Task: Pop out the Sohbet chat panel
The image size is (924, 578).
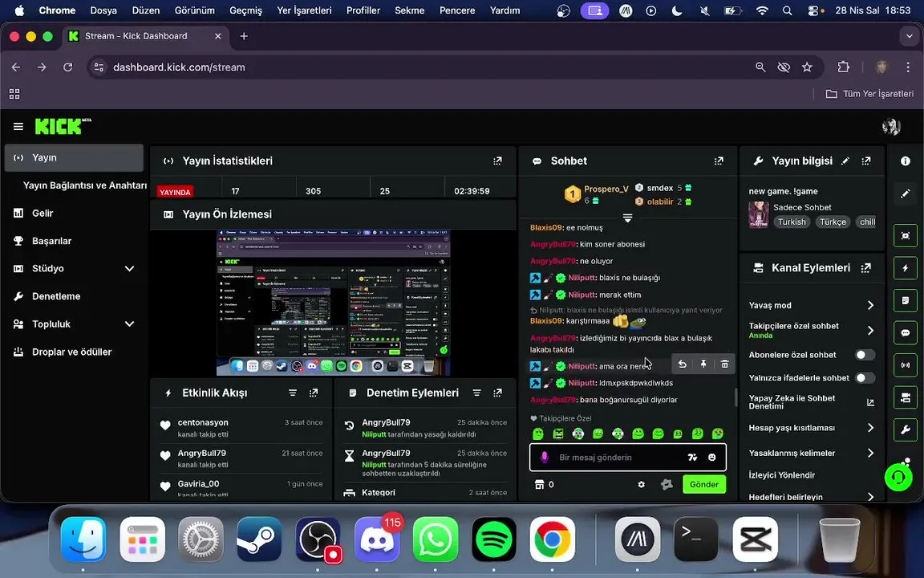Action: click(719, 161)
